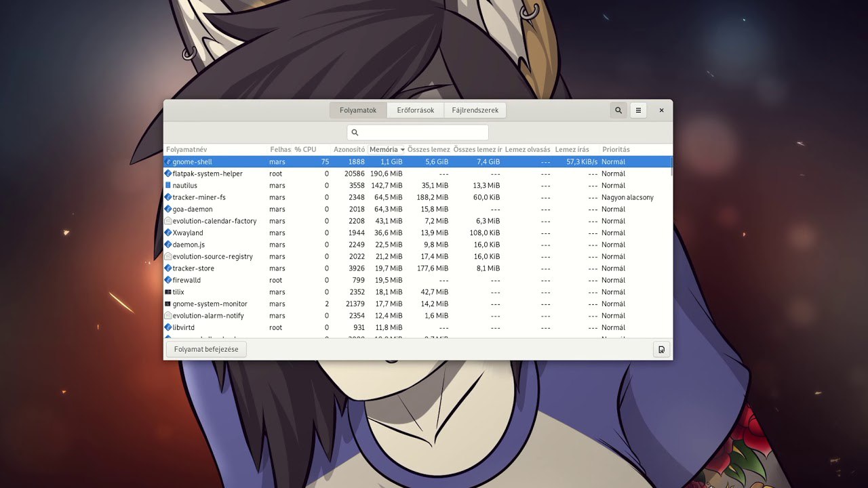Sort by the Összes lemez column header
The width and height of the screenshot is (868, 488).
[x=429, y=149]
